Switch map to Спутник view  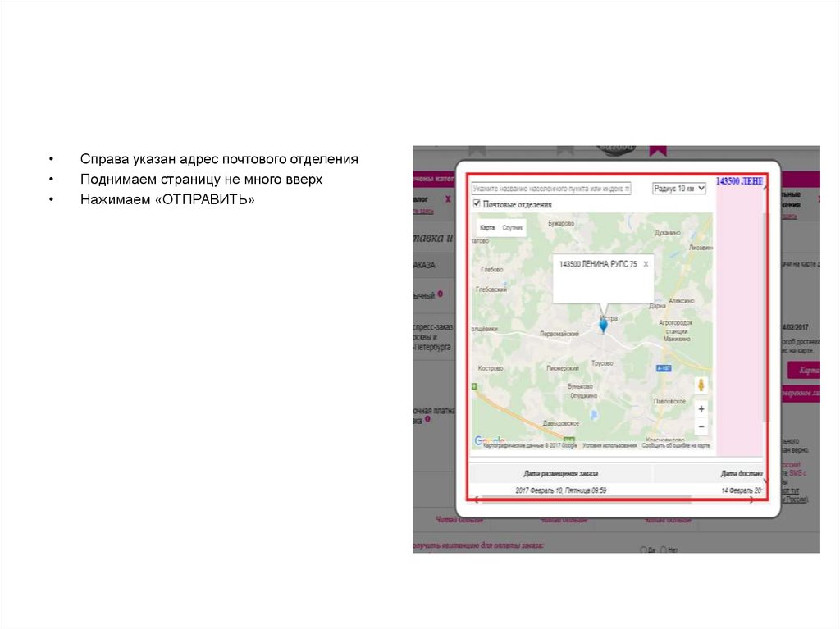[x=513, y=227]
